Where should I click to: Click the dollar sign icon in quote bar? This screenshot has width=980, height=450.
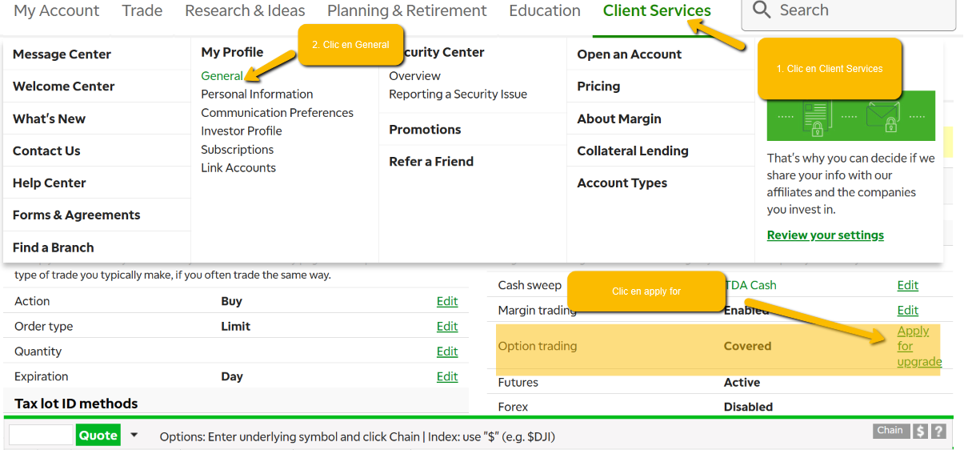tap(921, 431)
